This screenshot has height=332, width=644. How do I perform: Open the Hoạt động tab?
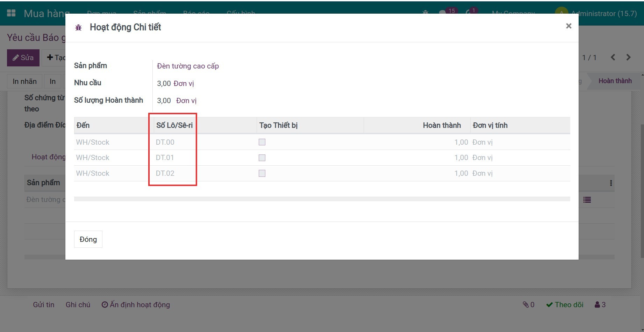click(x=49, y=157)
